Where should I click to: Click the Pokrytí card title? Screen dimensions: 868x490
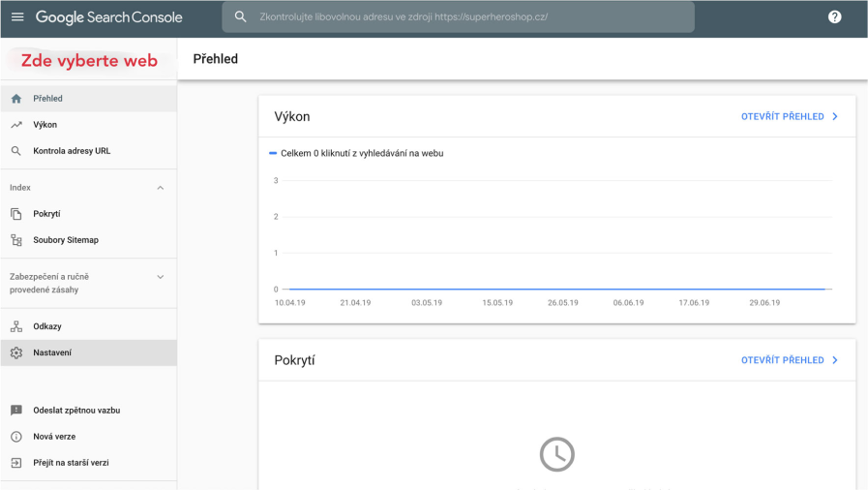coord(294,360)
